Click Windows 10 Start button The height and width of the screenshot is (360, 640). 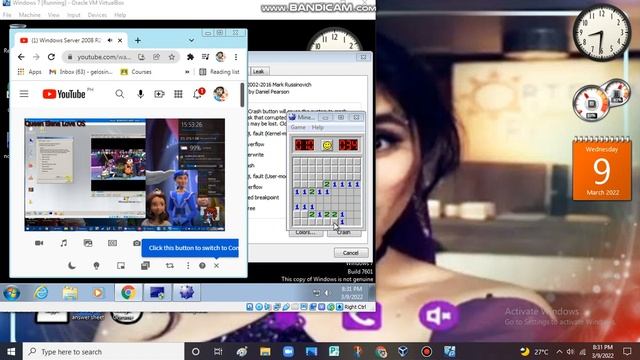point(11,351)
